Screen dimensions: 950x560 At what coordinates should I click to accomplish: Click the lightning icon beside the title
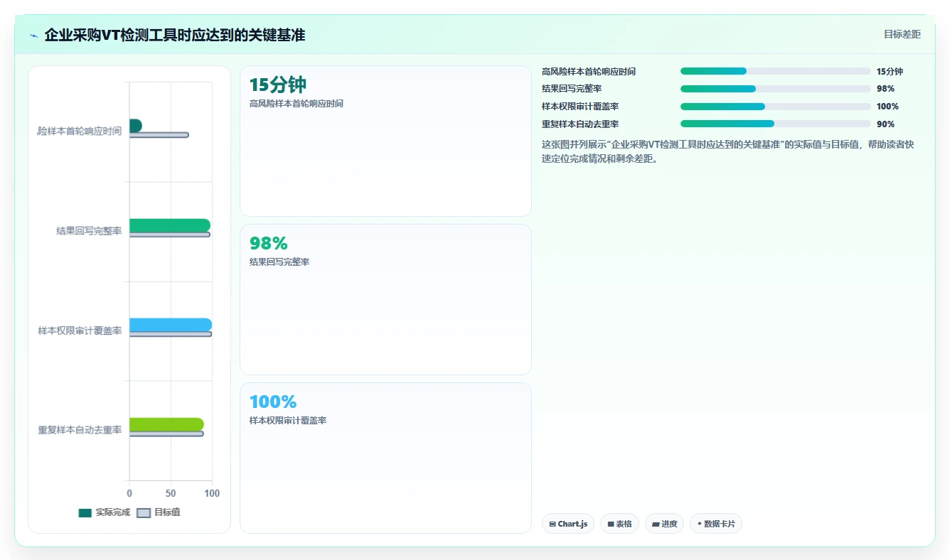tap(34, 35)
